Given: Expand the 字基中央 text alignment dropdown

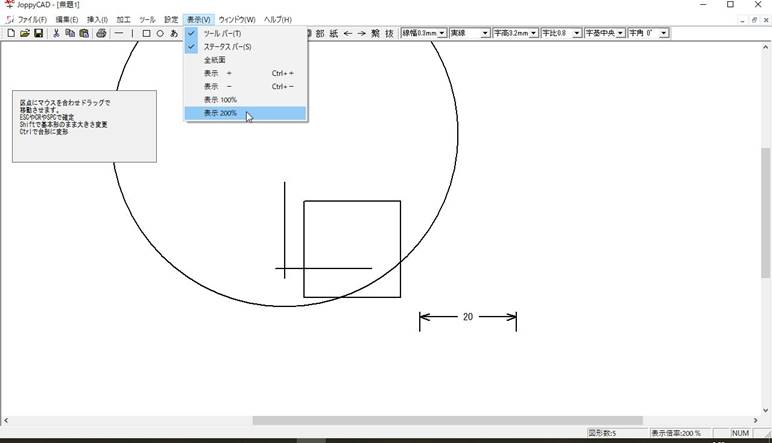Looking at the screenshot, I should pos(620,33).
